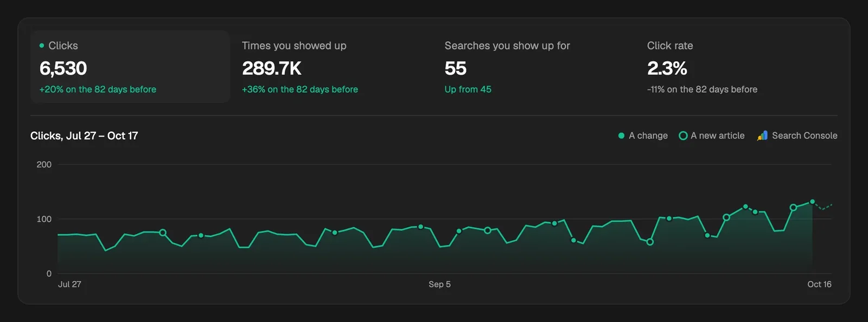
Task: Click the final change dot where the solid line ends
Action: click(812, 202)
